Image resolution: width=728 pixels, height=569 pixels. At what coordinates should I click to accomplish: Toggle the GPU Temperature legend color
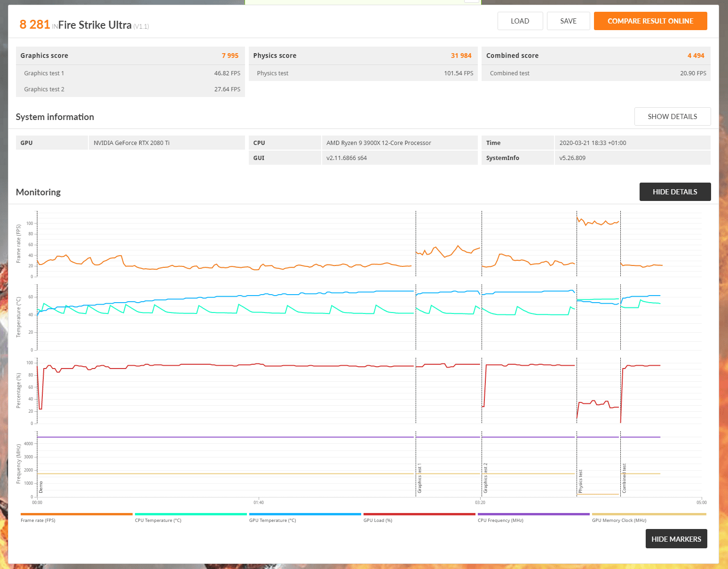tap(305, 514)
